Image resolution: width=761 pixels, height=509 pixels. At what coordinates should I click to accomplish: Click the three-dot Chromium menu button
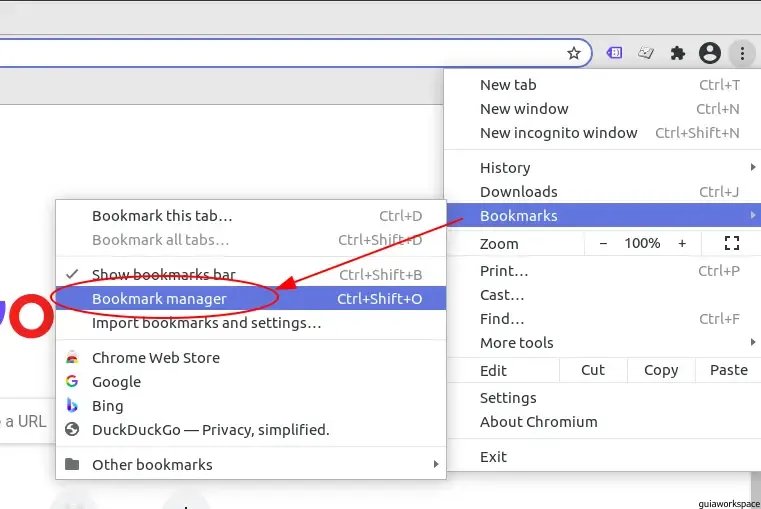[x=742, y=53]
